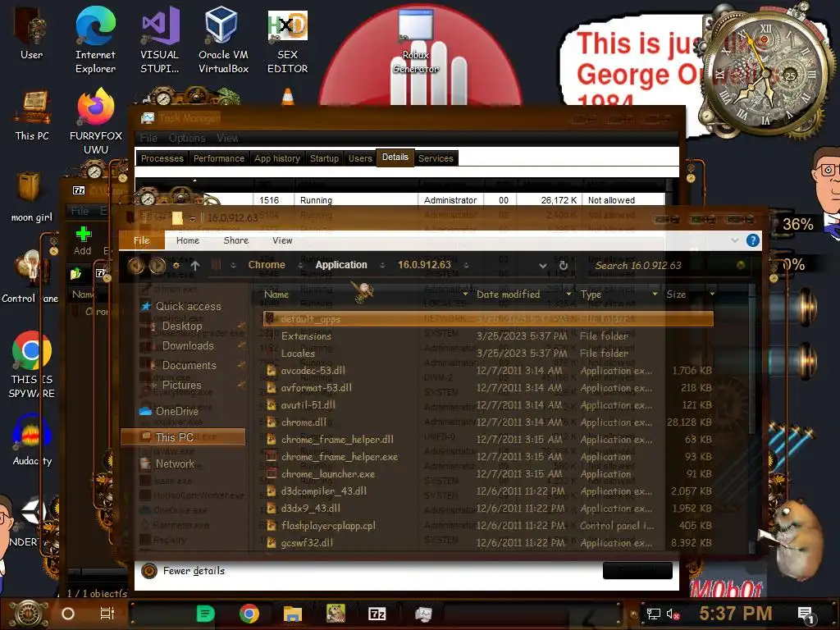Screen dimensions: 840x630
Task: Switch to the Home ribbon tab
Action: (188, 240)
